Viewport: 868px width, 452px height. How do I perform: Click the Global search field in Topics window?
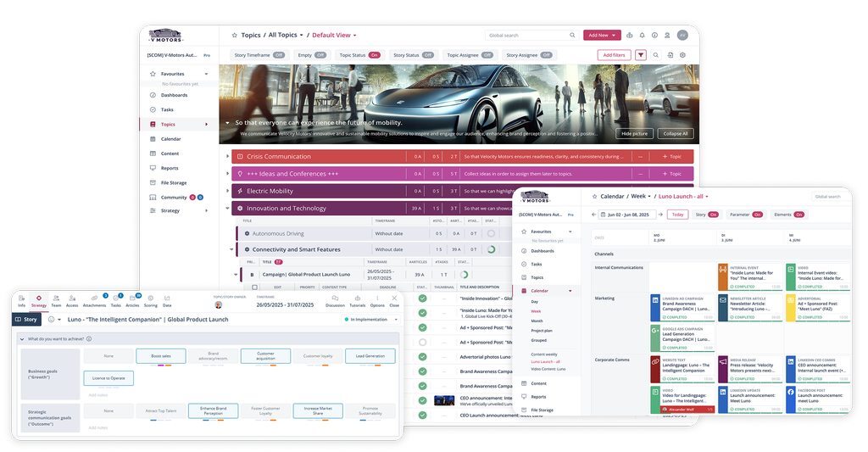(532, 35)
